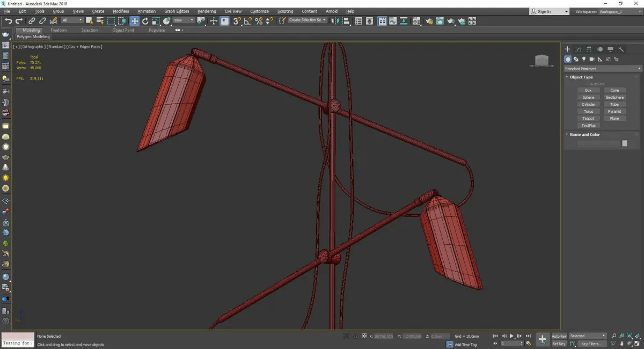644x349 pixels.
Task: Click the ViewCube in the viewport
Action: pos(541,60)
